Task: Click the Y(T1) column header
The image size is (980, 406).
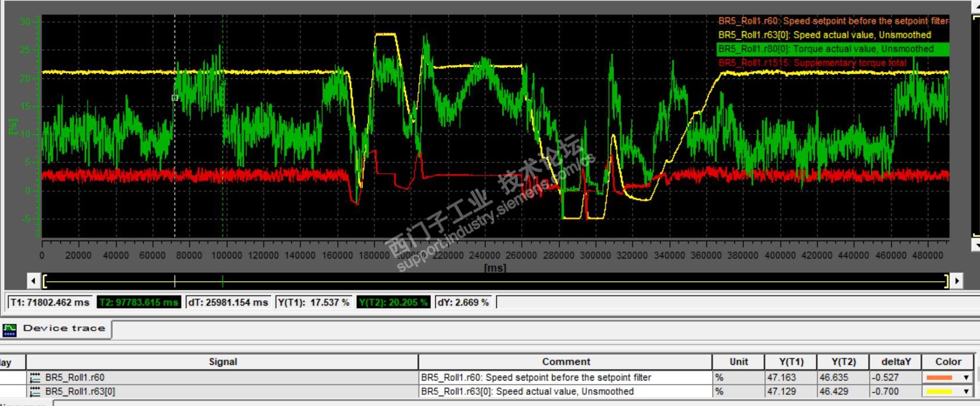Action: click(x=791, y=362)
